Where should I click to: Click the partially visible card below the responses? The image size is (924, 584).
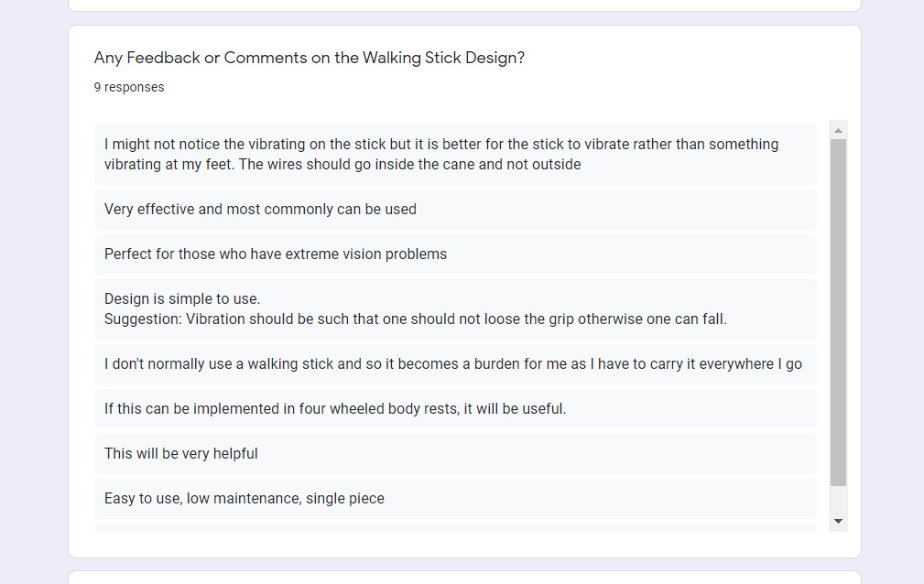tap(464, 578)
